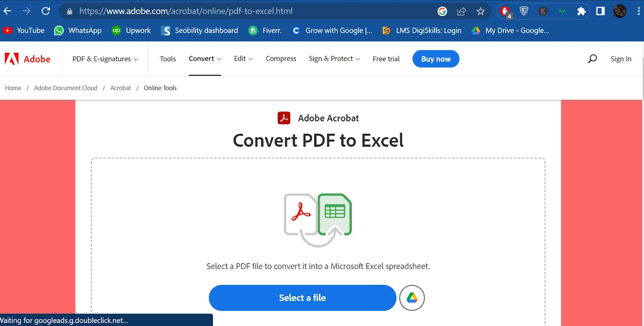
Task: Go to Home breadcrumb
Action: click(13, 88)
